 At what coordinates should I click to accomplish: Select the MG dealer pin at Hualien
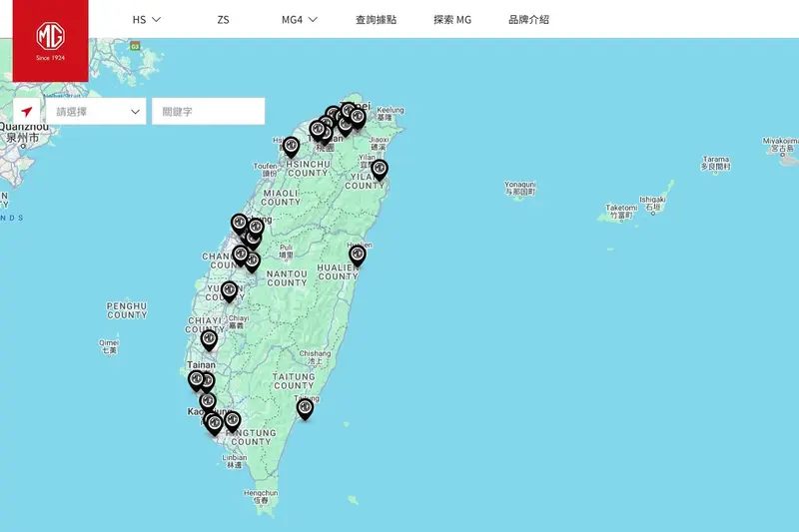357,256
